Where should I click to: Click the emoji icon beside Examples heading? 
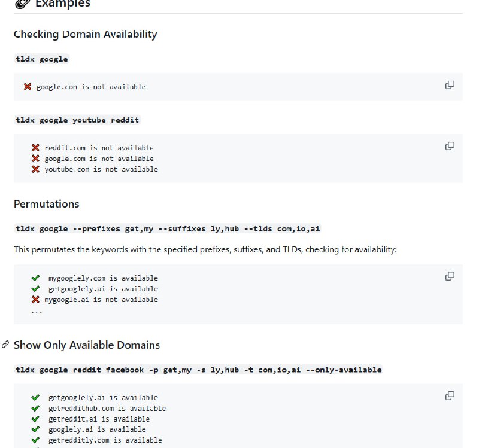(x=22, y=4)
